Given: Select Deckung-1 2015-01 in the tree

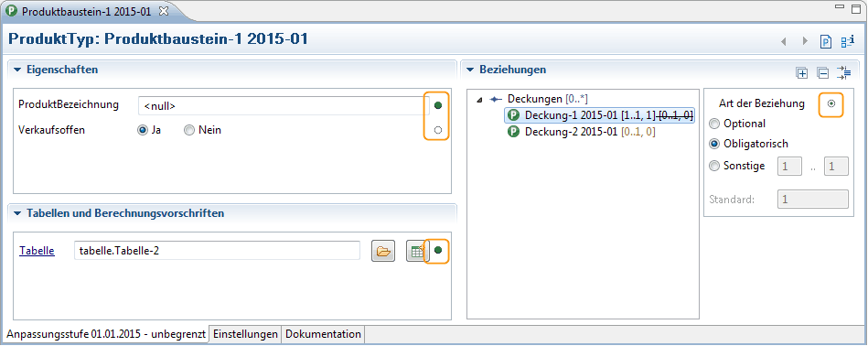Looking at the screenshot, I should [600, 115].
